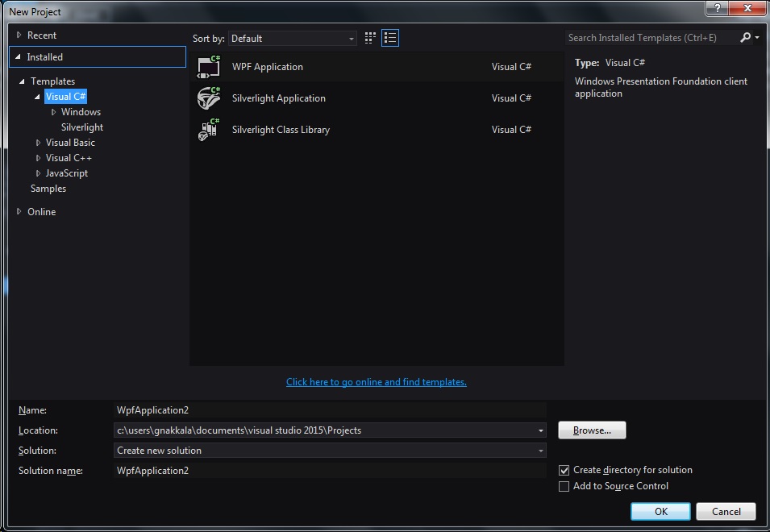
Task: Expand the Visual C++ node
Action: (37, 157)
